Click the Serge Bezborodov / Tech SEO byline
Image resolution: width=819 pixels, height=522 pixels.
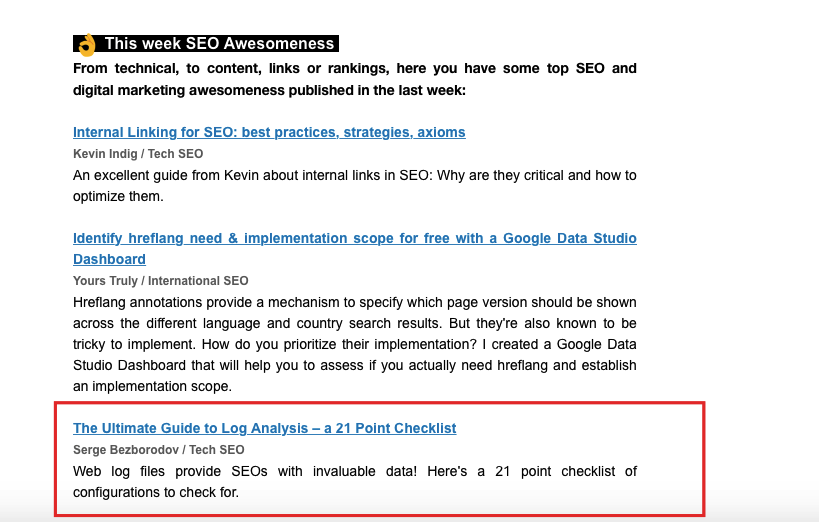point(159,450)
